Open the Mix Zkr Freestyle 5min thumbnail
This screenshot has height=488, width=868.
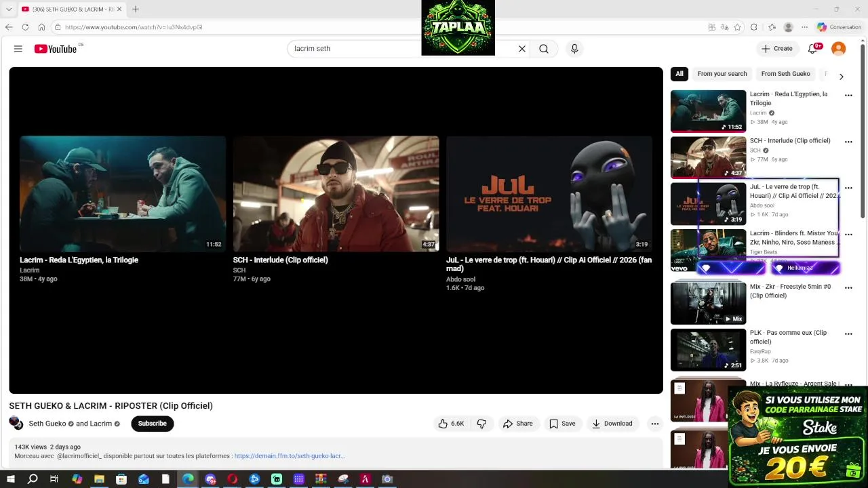(708, 303)
